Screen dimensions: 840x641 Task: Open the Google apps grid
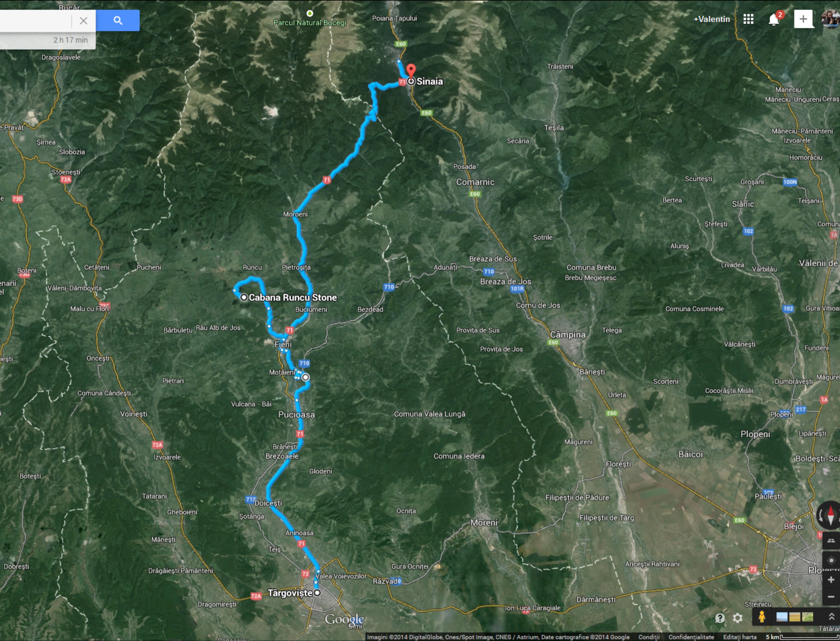click(x=748, y=19)
